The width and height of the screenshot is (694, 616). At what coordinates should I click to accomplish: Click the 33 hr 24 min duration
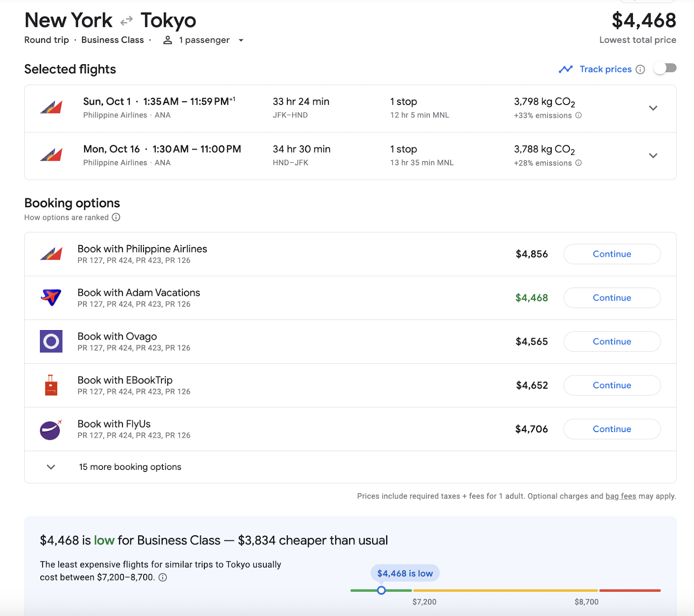[x=301, y=102]
